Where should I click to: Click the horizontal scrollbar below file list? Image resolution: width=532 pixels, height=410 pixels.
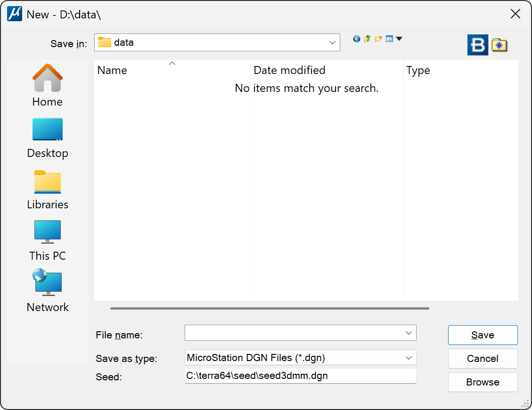tap(270, 309)
